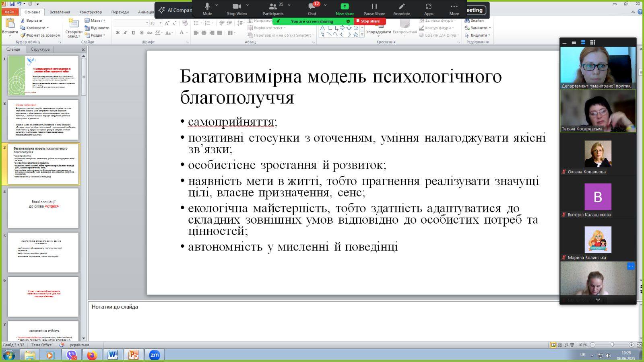Click the Save icon in the quick access toolbar

(x=12, y=4)
